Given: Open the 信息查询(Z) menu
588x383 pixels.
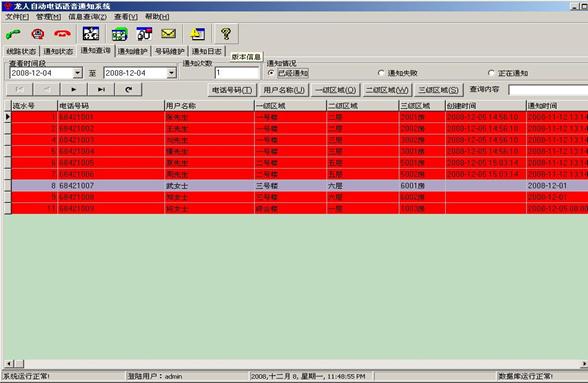Looking at the screenshot, I should [87, 17].
